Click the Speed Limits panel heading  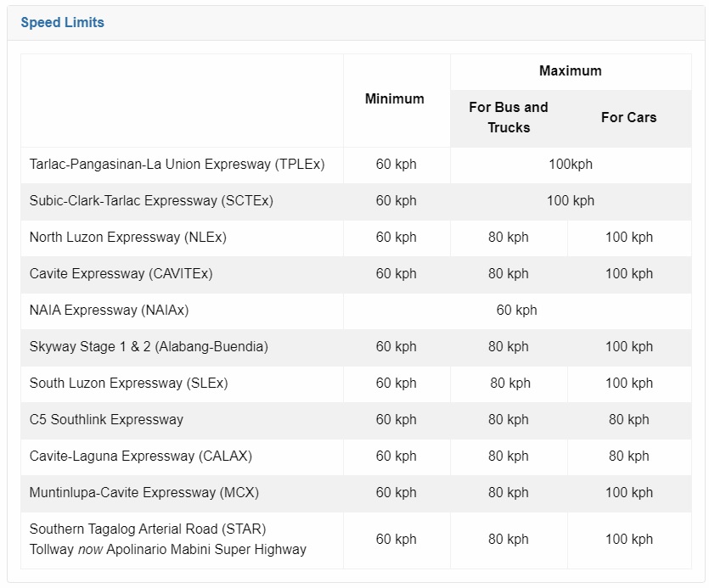62,23
